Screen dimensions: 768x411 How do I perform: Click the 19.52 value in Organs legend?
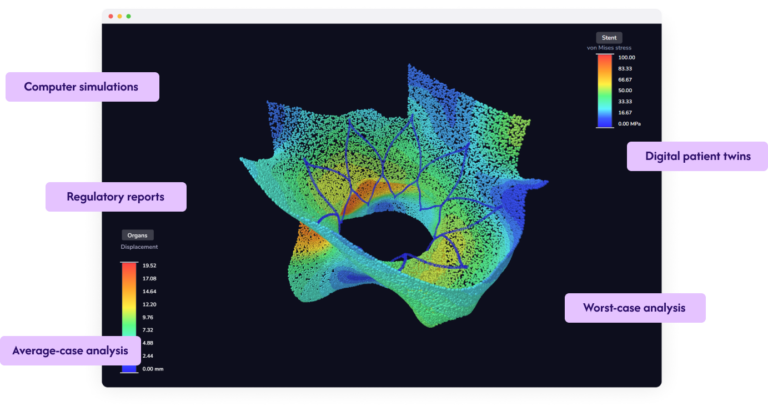(x=150, y=266)
